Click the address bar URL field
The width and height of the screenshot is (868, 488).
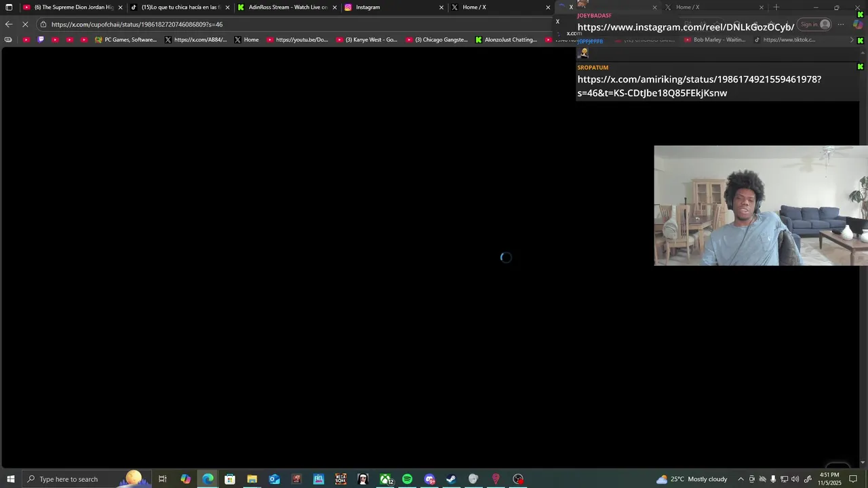(x=298, y=24)
